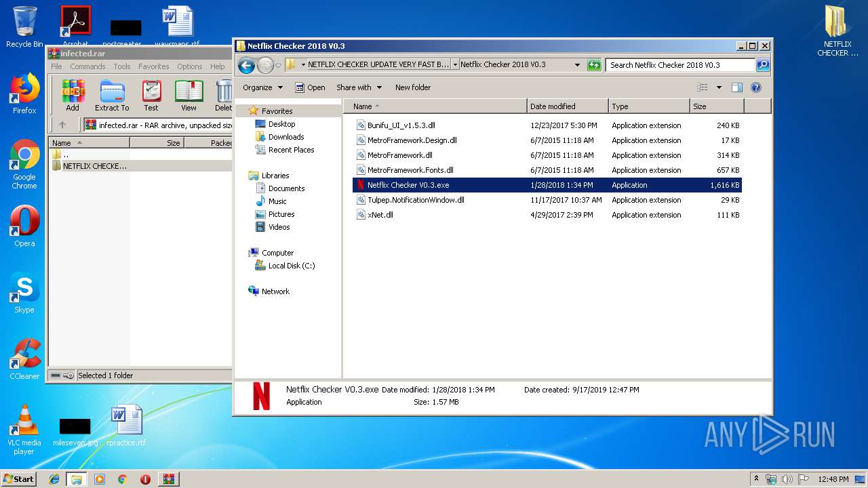This screenshot has height=488, width=868.
Task: Click the Search Netflix Checker input field
Action: click(x=680, y=65)
